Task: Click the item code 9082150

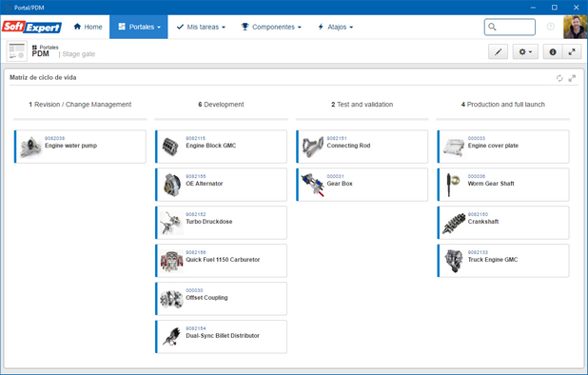Action: tap(478, 214)
